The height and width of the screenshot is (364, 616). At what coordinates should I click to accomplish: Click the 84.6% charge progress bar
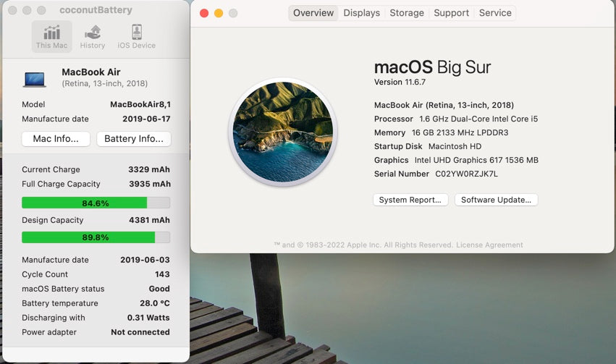coord(96,203)
